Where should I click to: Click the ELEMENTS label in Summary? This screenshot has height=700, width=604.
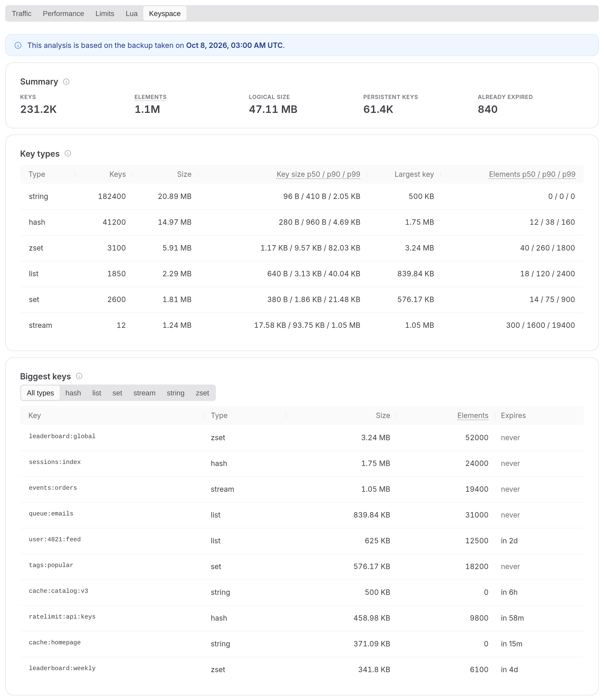150,97
